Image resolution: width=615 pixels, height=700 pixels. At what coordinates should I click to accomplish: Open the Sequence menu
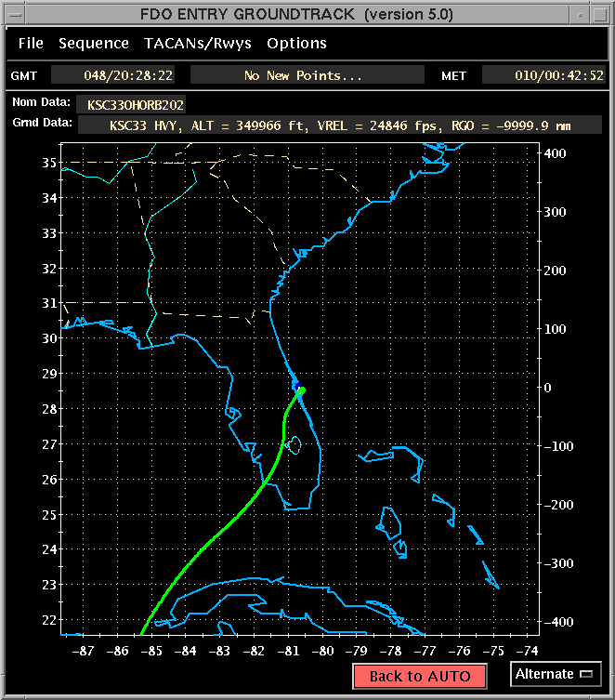[94, 44]
